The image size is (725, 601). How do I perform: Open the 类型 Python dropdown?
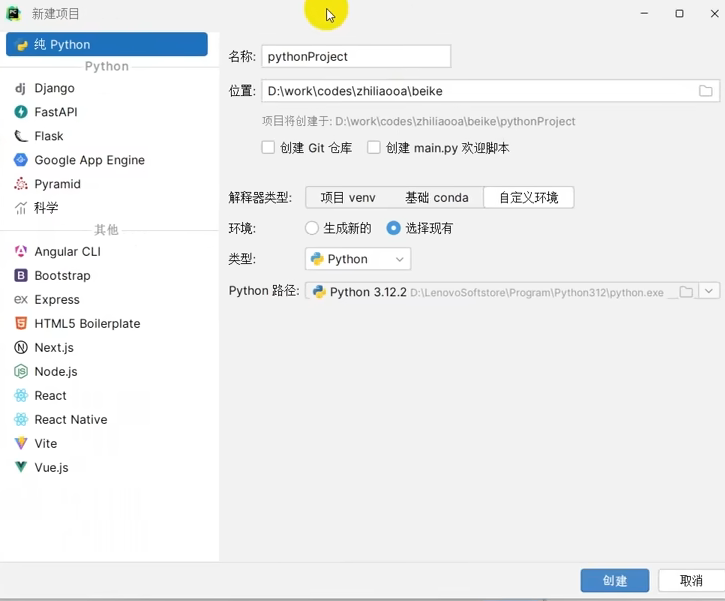click(x=358, y=259)
